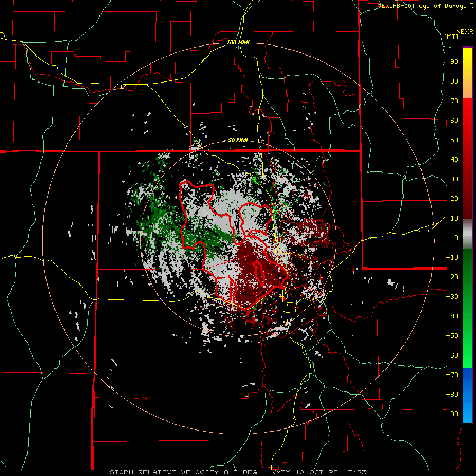Click the 100 NMI range ring label

pyautogui.click(x=238, y=42)
